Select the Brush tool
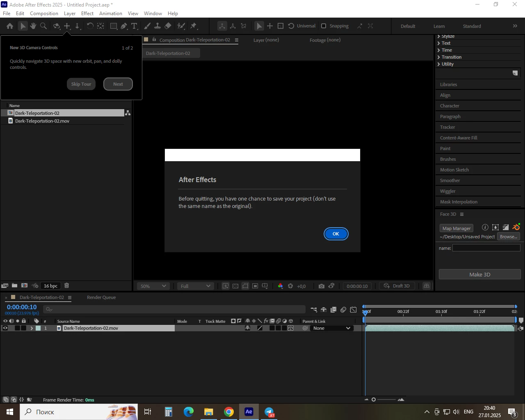The width and height of the screenshot is (525, 420). point(147,26)
